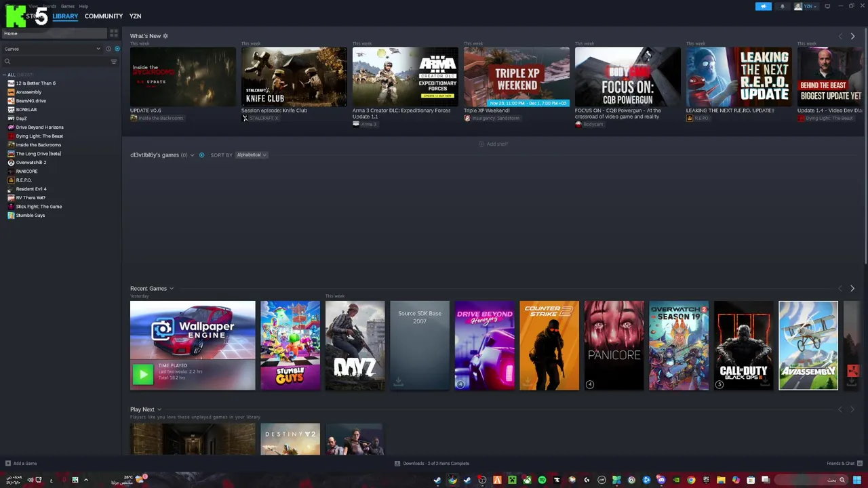Expand dl3vtlbl6y's games shelf dropdown
The width and height of the screenshot is (868, 488).
pos(192,155)
